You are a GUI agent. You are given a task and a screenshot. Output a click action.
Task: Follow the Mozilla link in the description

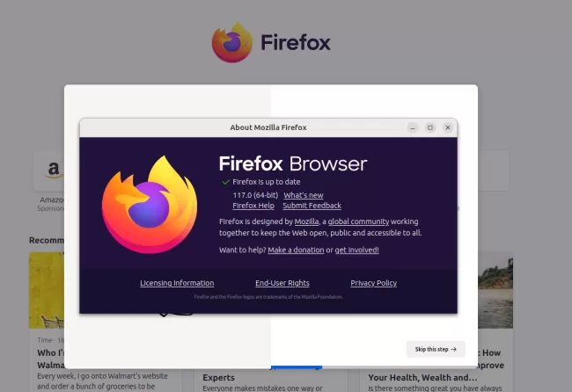pyautogui.click(x=306, y=222)
